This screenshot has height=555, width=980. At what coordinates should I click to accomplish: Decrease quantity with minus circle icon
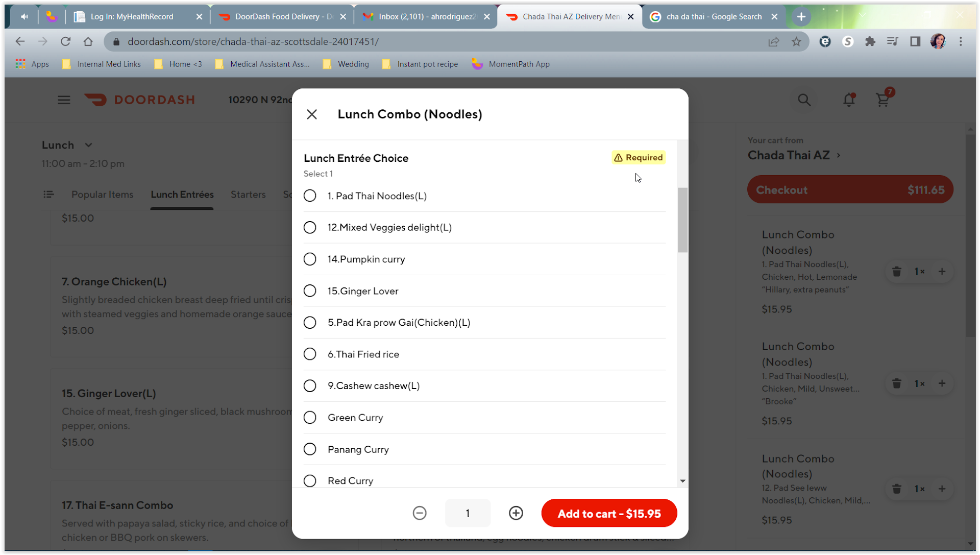click(420, 513)
